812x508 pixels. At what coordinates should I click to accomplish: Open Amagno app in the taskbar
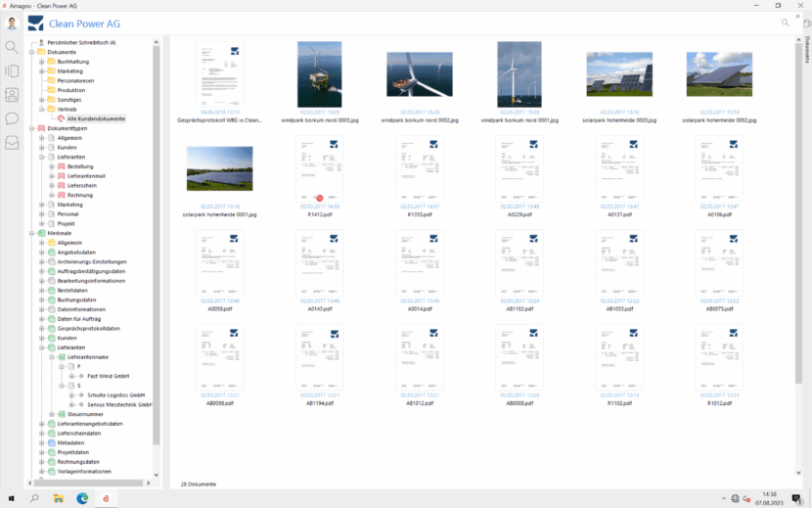coord(106,498)
